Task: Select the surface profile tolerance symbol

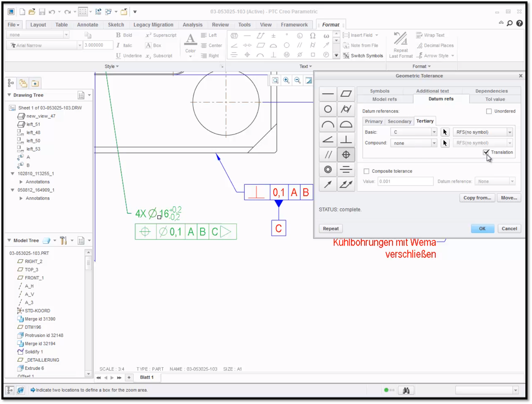Action: click(346, 124)
